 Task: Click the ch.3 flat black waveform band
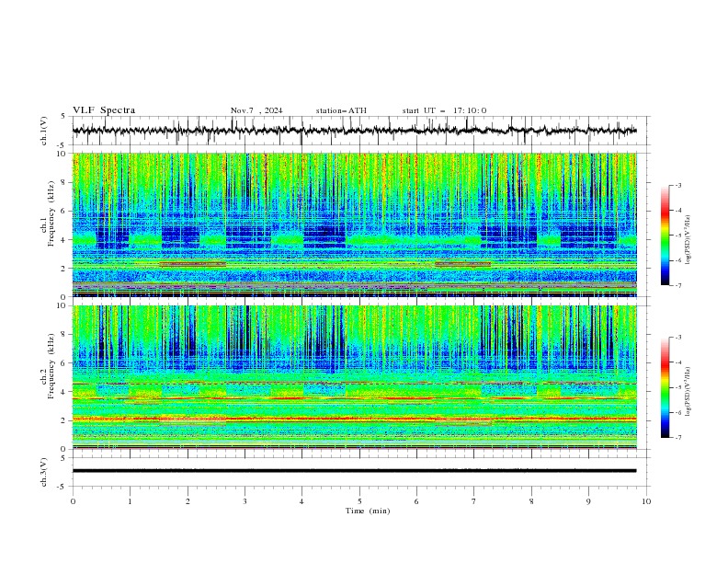pos(354,471)
